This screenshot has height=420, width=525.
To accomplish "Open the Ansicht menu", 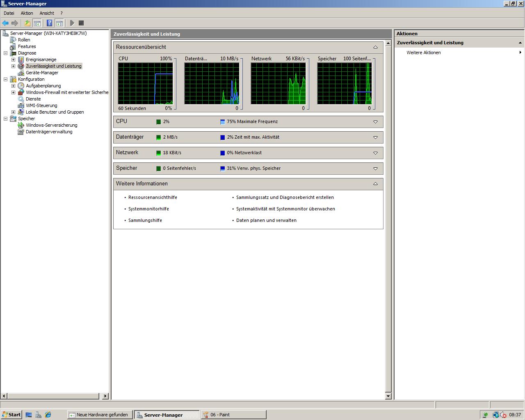I will coord(47,13).
